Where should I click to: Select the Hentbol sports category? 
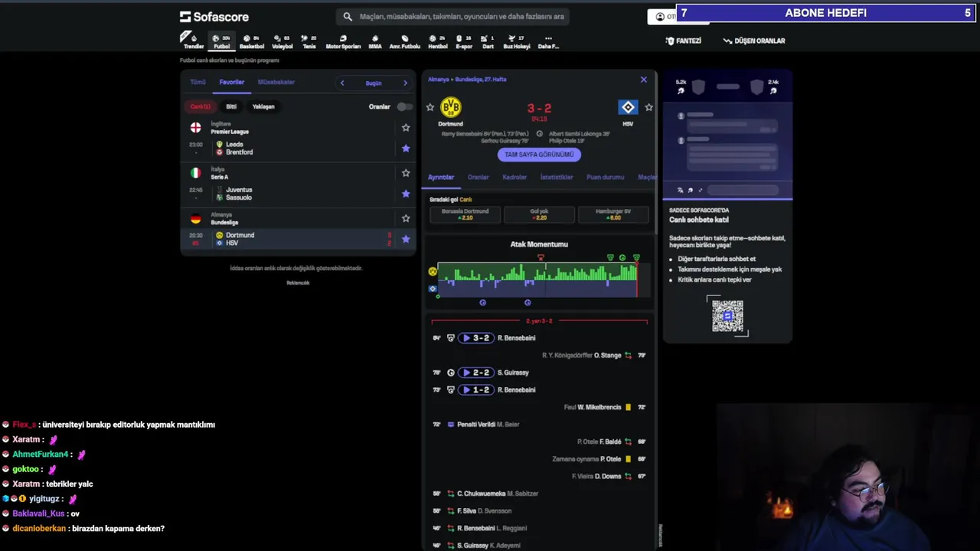click(x=437, y=41)
